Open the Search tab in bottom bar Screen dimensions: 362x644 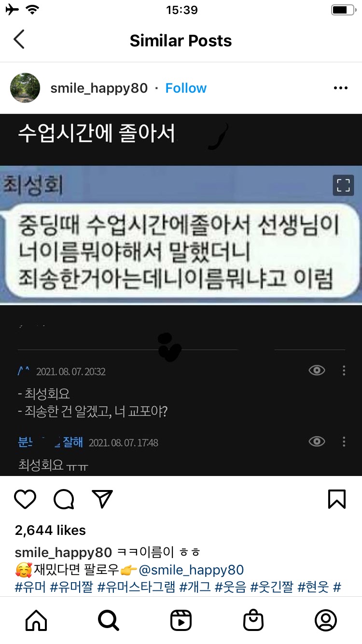coord(109,620)
